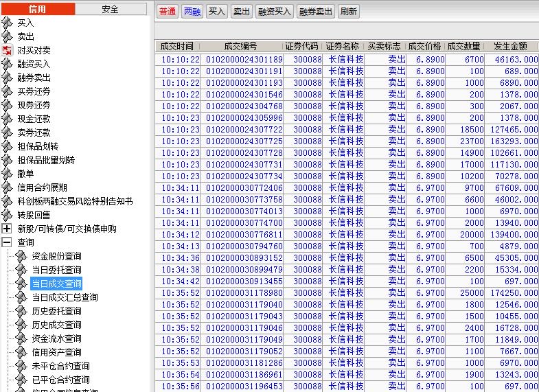Click the icon beside 当日成交汇总查询
The height and width of the screenshot is (392, 539).
click(x=21, y=297)
